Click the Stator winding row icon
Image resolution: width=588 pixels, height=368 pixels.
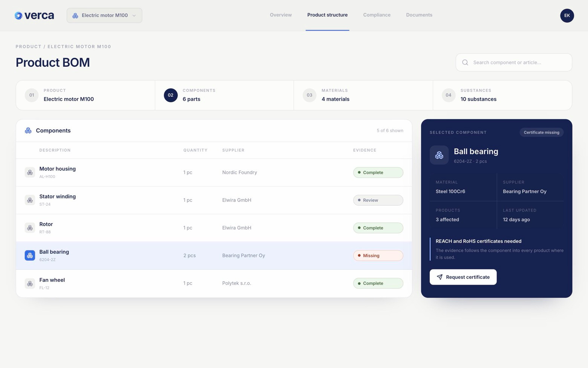coord(30,200)
